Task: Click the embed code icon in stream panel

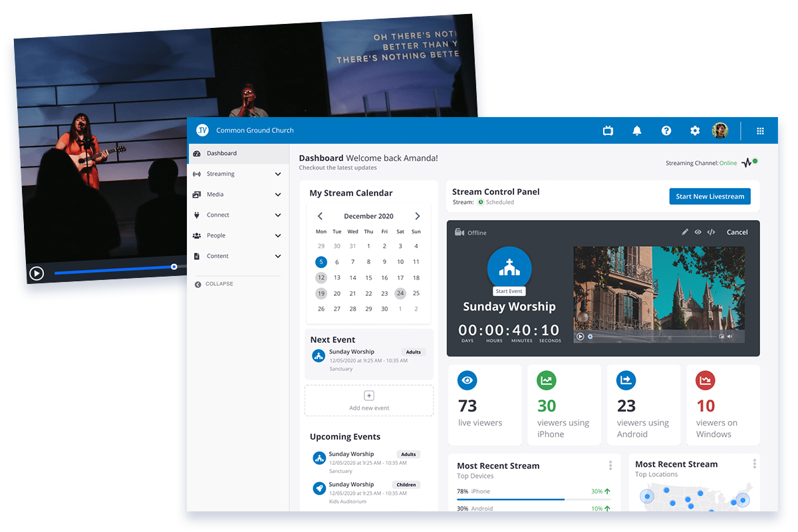Action: [x=711, y=232]
